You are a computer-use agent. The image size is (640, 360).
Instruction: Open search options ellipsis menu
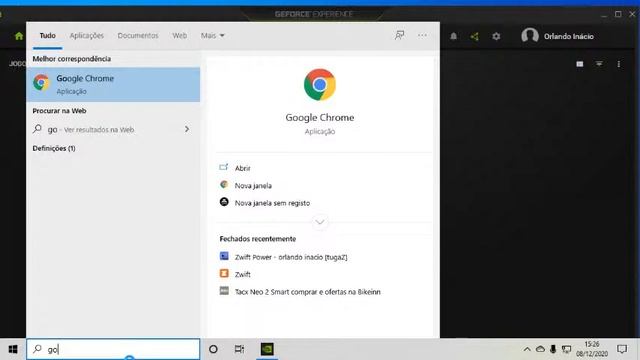pos(422,36)
